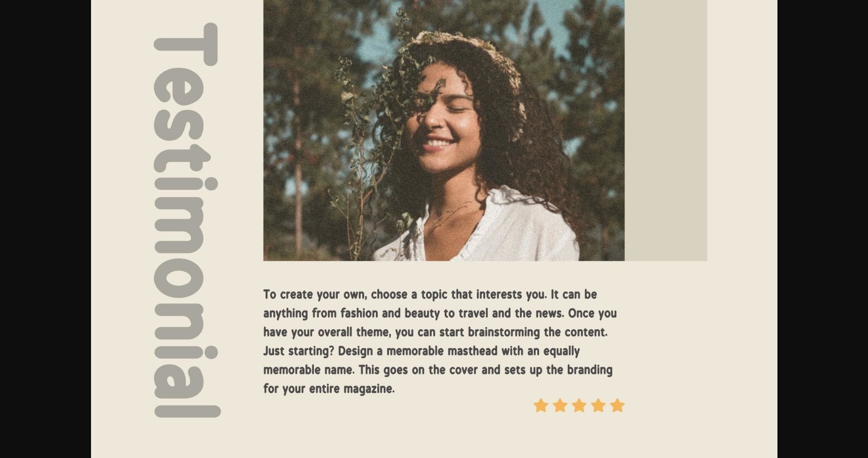This screenshot has width=868, height=458.
Task: Select the tan rectangle beside the photo
Action: 666,130
